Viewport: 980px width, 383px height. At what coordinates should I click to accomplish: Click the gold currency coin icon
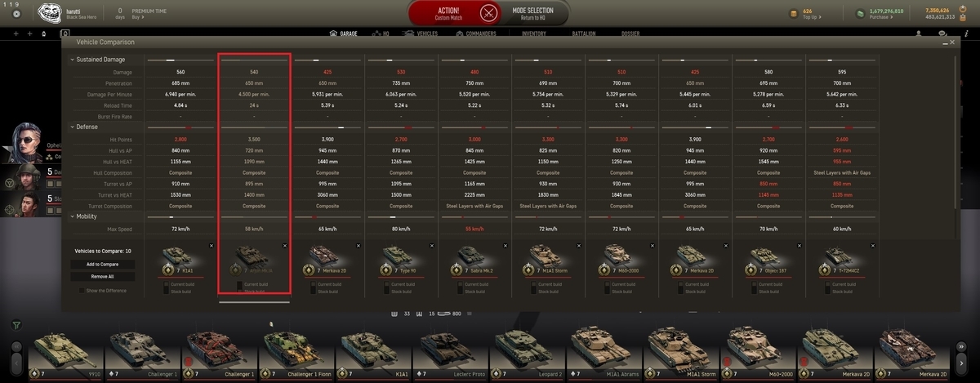tap(793, 12)
